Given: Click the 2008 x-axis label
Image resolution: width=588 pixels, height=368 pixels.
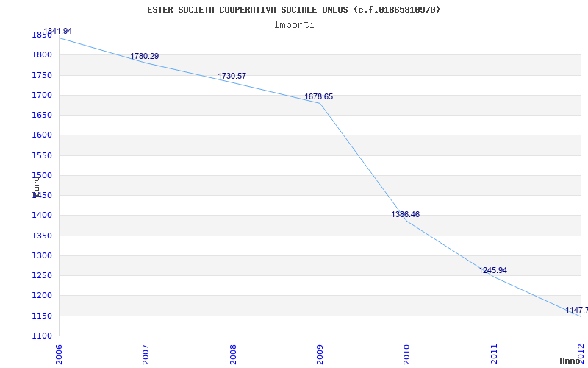Looking at the screenshot, I should (233, 354).
